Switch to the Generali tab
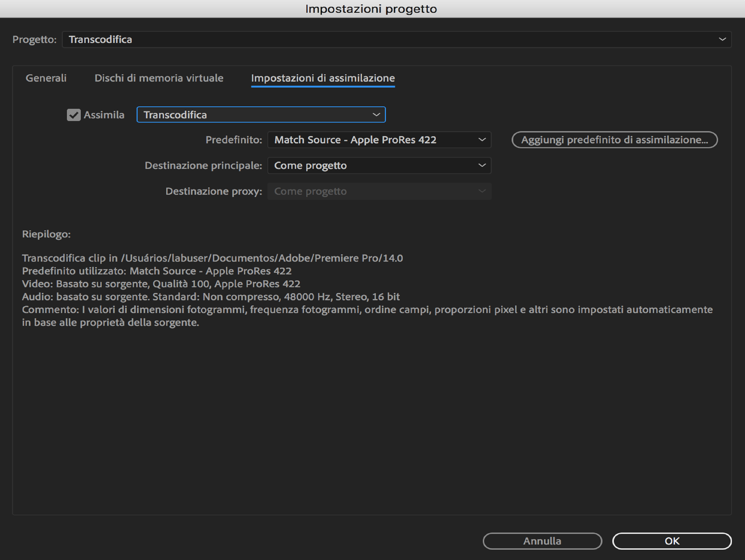The height and width of the screenshot is (560, 745). pos(46,78)
